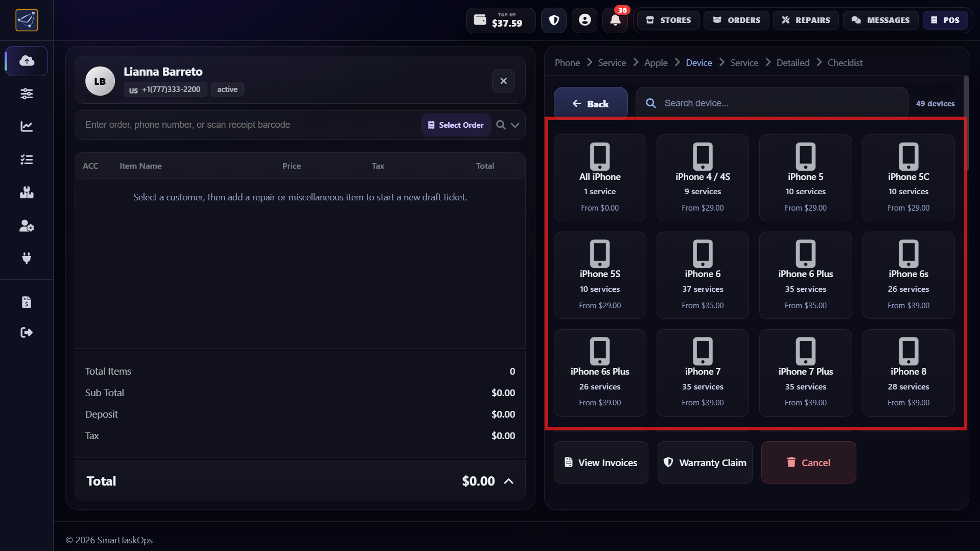Focus the Search device field

point(772,103)
